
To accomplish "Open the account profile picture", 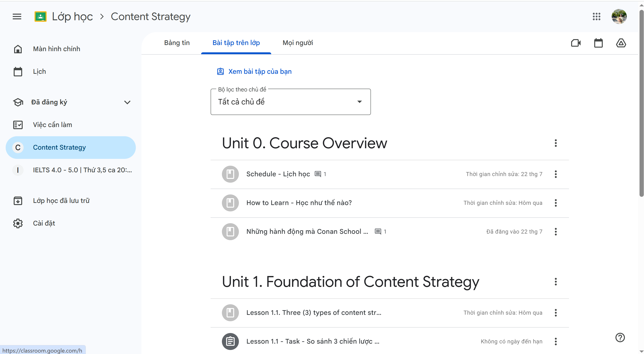I will 619,16.
